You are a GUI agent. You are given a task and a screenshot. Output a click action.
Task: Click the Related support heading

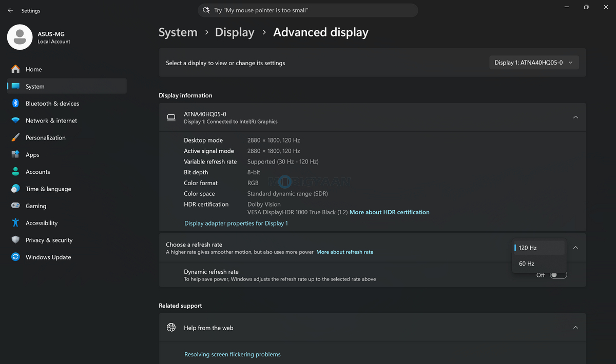180,306
